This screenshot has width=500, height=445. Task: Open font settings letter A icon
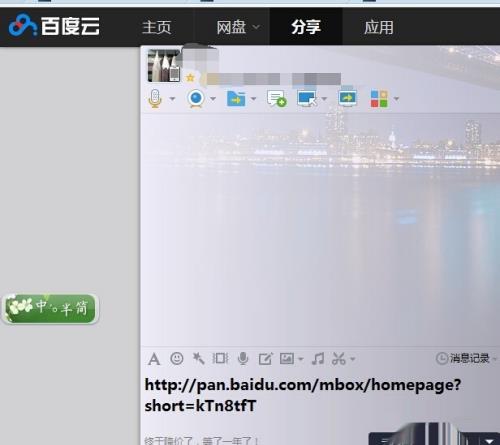[154, 359]
